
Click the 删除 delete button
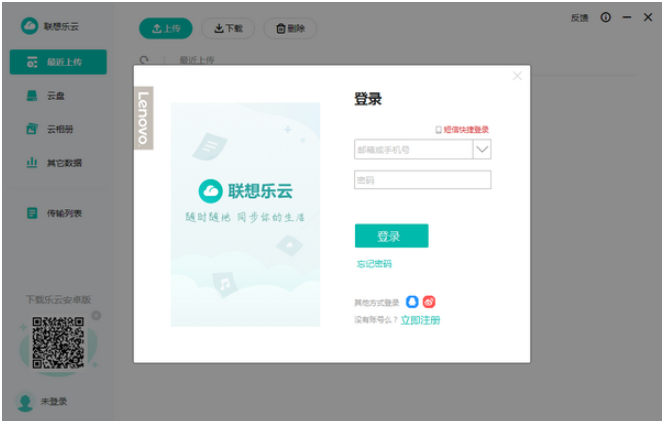coord(290,28)
